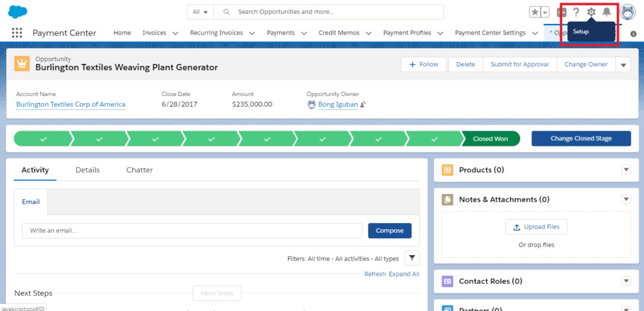Open Burlington Textiles Corp of America link

pos(70,104)
